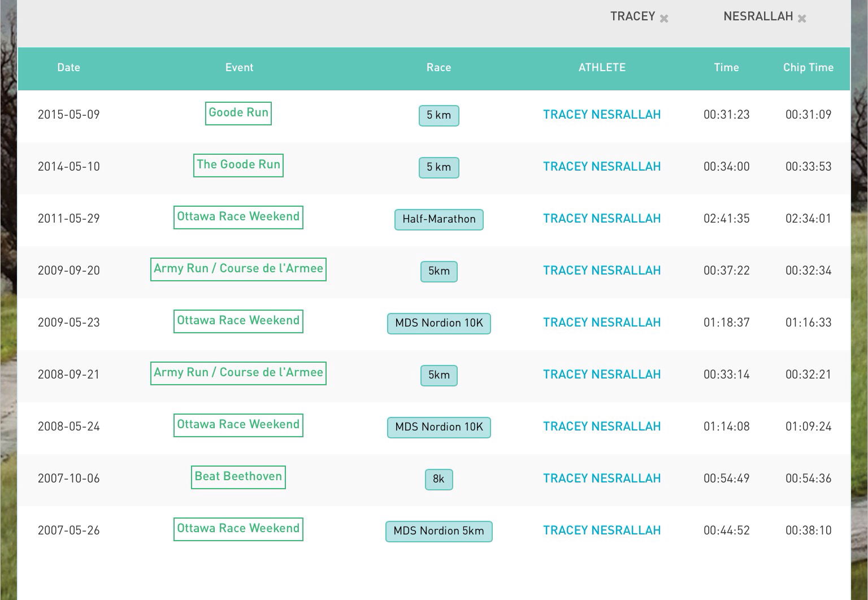Image resolution: width=868 pixels, height=600 pixels.
Task: Open The Goode Run 2014 event
Action: click(x=238, y=165)
